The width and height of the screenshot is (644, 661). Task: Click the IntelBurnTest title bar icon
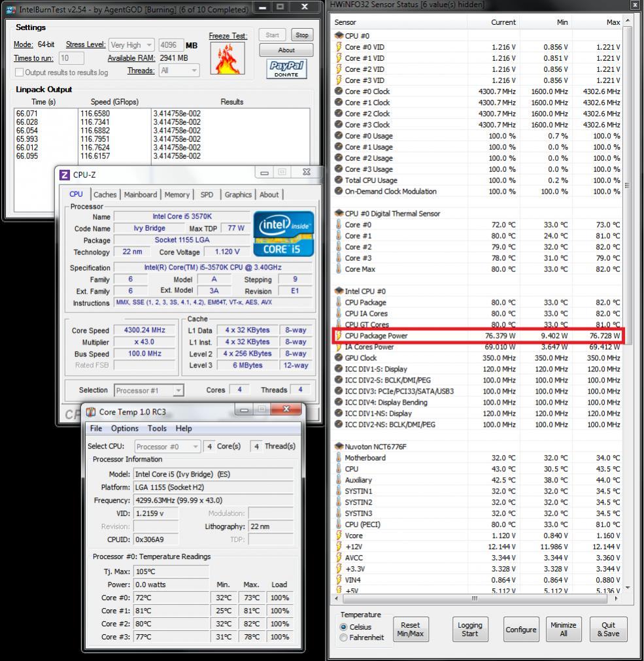click(11, 9)
